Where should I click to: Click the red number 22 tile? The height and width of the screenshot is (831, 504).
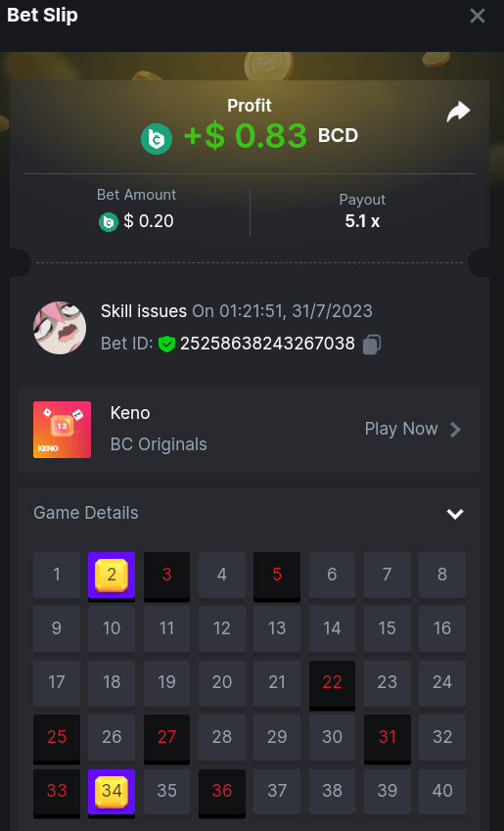[332, 685]
